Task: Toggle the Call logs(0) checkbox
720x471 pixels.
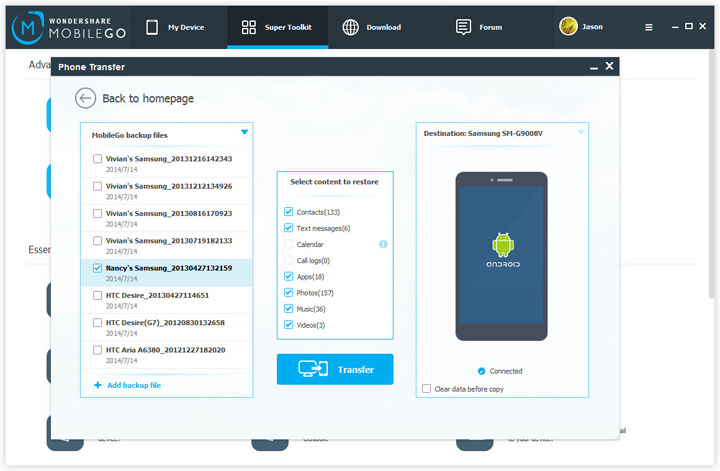Action: pos(288,260)
